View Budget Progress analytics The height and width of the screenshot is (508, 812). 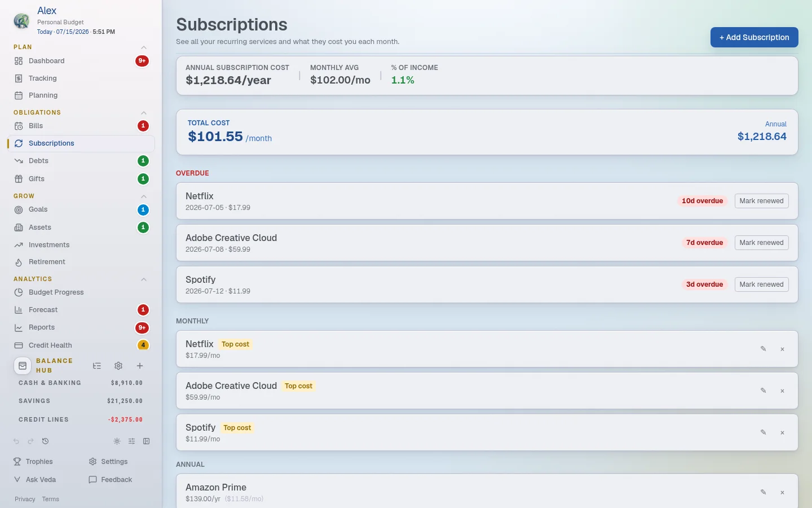(x=81, y=292)
